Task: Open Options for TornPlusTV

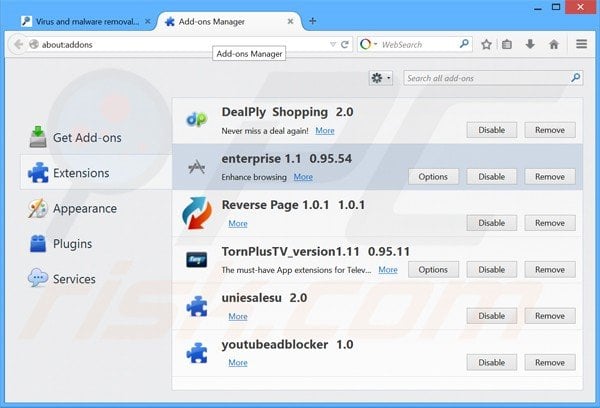Action: (x=433, y=269)
